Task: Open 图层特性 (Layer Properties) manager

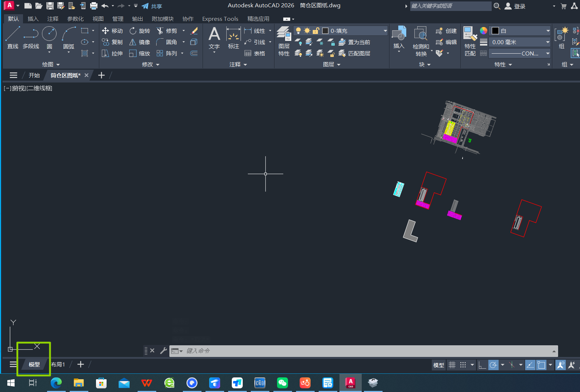Action: (284, 41)
